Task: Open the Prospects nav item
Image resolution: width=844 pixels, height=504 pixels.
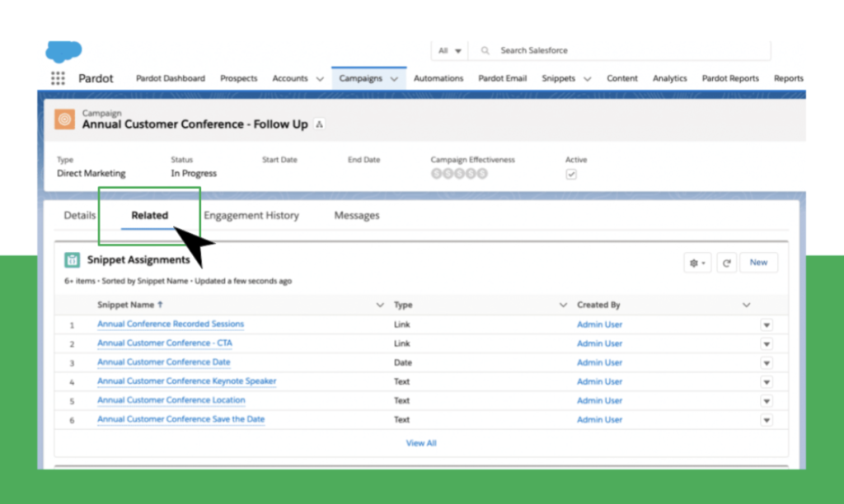Action: tap(238, 78)
